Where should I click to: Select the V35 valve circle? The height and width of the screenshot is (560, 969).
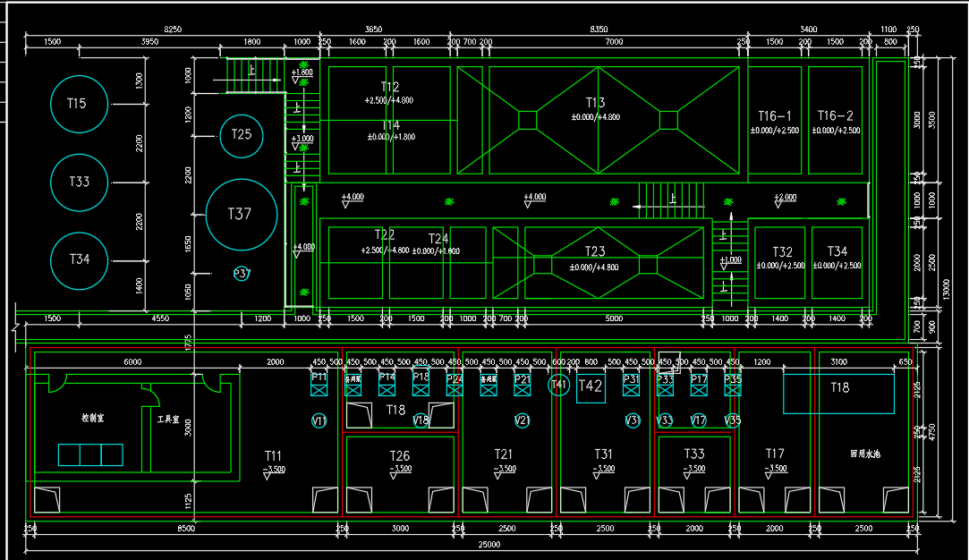pos(732,420)
